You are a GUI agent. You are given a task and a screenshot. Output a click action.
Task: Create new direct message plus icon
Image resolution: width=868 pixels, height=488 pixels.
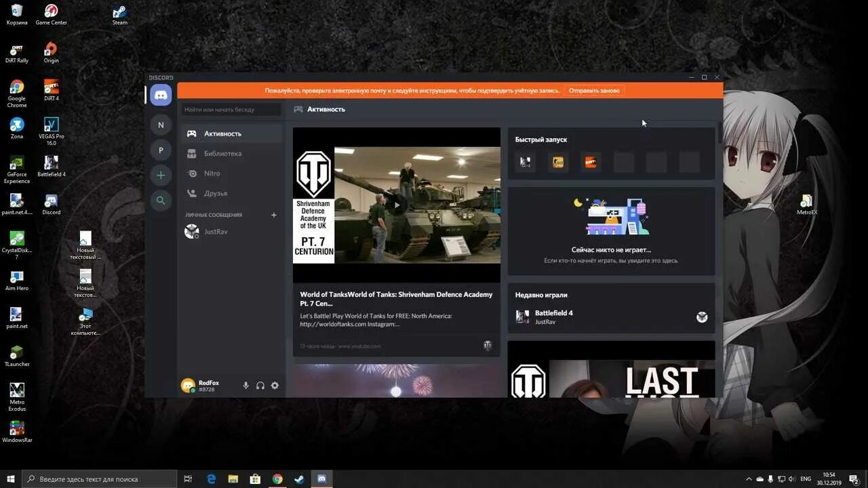[274, 215]
